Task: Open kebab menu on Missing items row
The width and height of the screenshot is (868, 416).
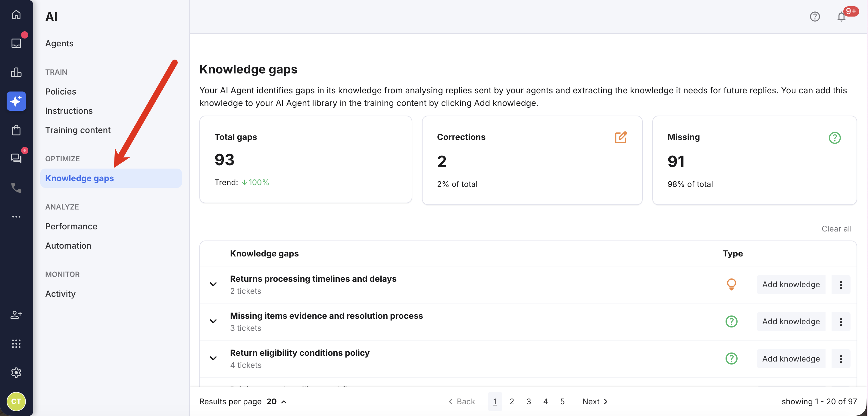Action: click(841, 321)
